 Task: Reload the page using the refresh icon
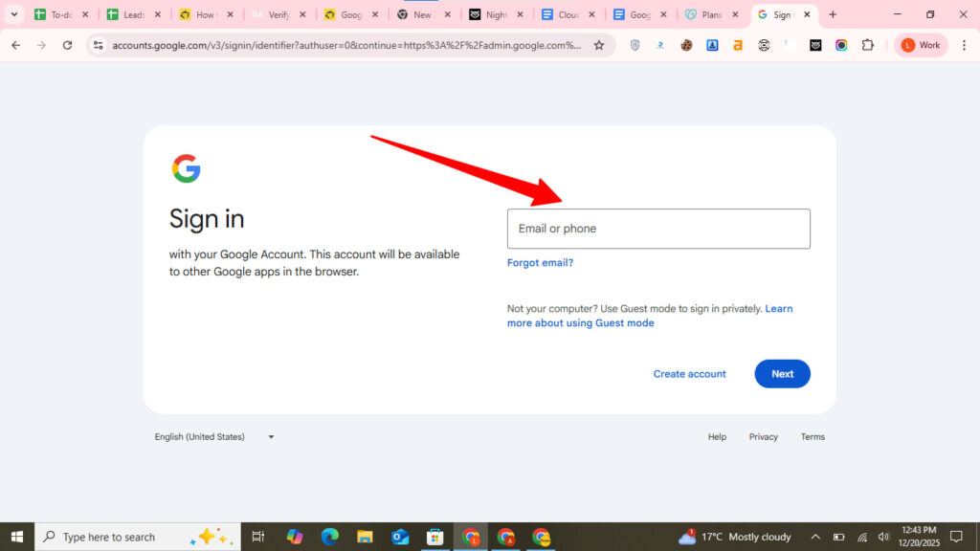pyautogui.click(x=67, y=45)
